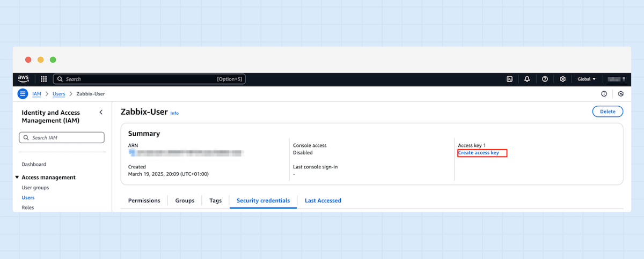Open the Global region dropdown

click(x=587, y=79)
